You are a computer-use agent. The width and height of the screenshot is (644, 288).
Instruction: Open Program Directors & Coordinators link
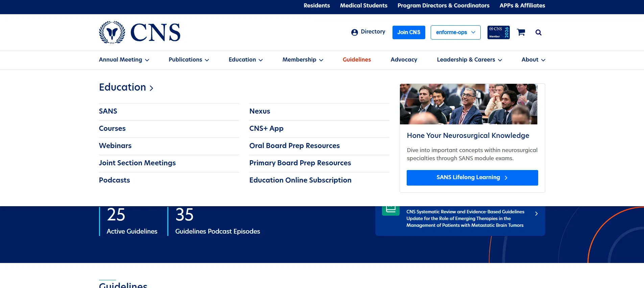(444, 5)
